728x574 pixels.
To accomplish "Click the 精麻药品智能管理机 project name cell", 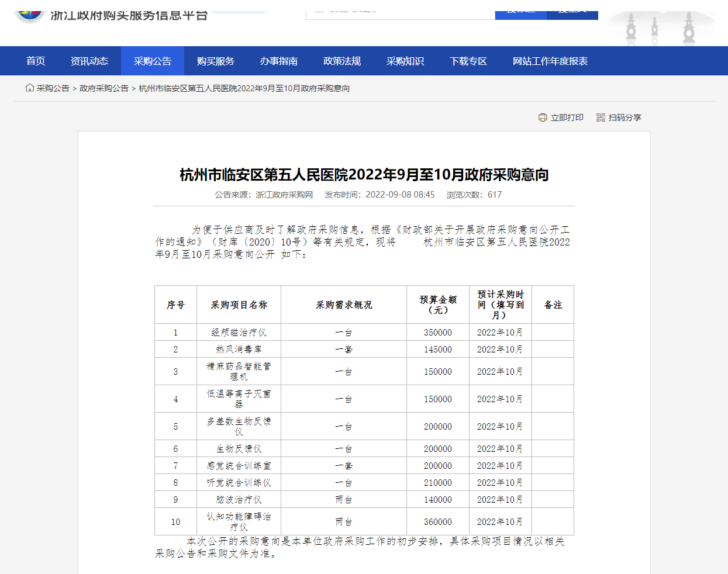I will click(239, 371).
